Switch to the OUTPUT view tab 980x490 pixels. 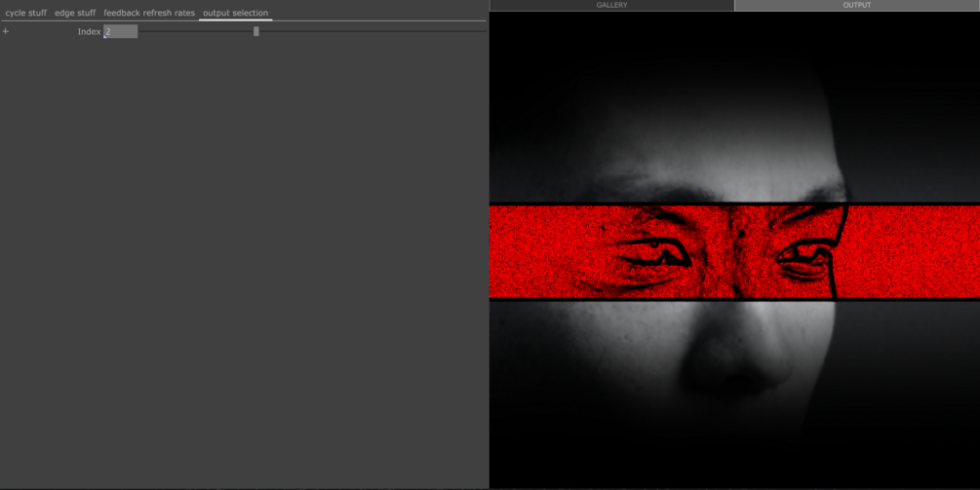coord(857,5)
